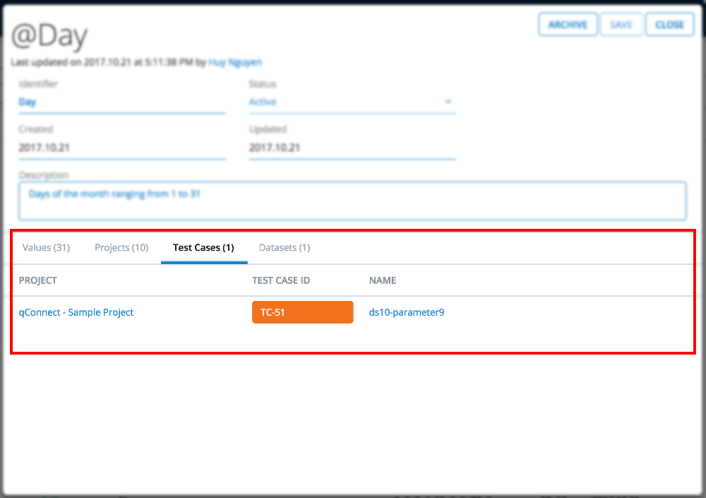Sort by the PROJECT column header

38,281
